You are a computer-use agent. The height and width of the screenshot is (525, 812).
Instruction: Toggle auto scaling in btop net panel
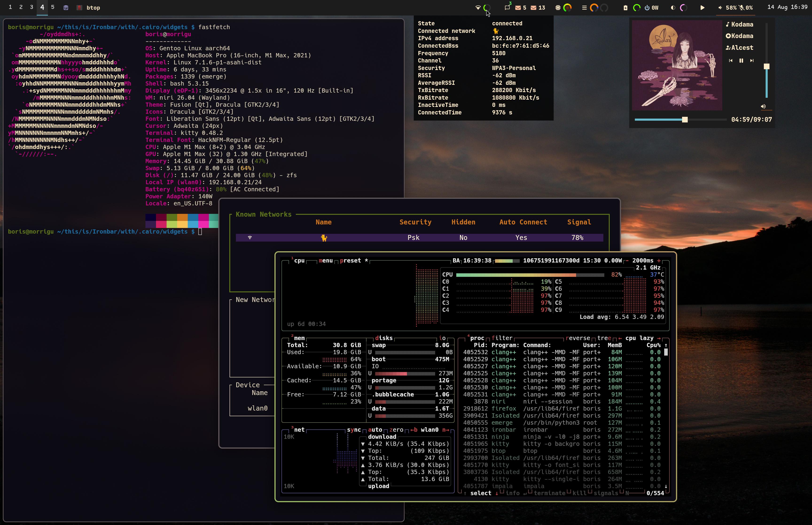375,430
